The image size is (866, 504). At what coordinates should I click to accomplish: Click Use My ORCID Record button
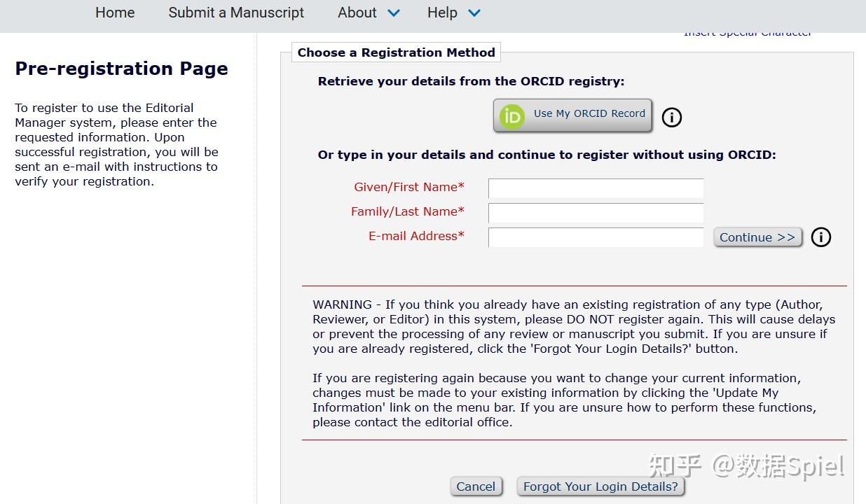tap(572, 115)
